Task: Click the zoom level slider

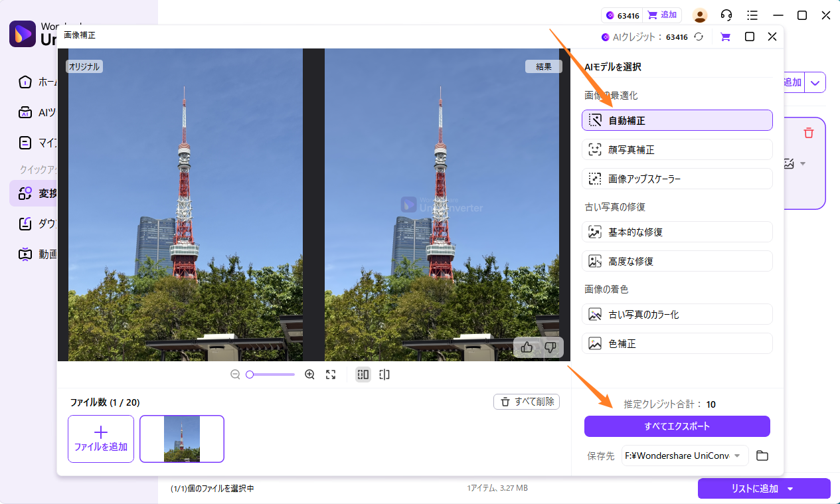Action: [271, 375]
